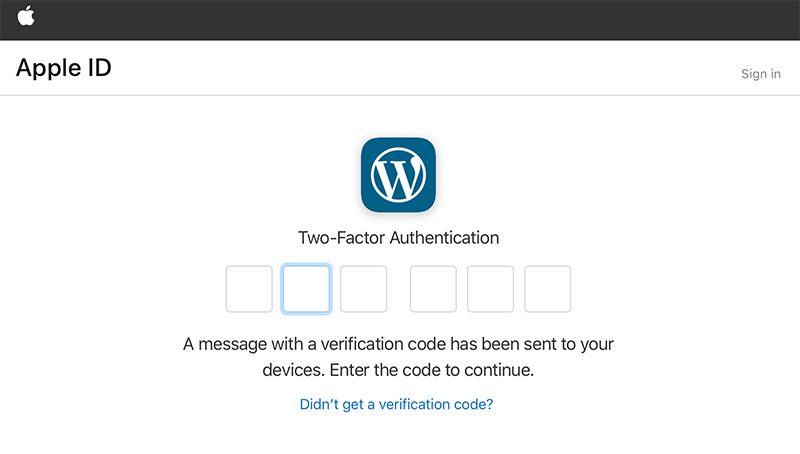The height and width of the screenshot is (454, 800).
Task: Click the word 'ID' in the page title
Action: click(96, 69)
